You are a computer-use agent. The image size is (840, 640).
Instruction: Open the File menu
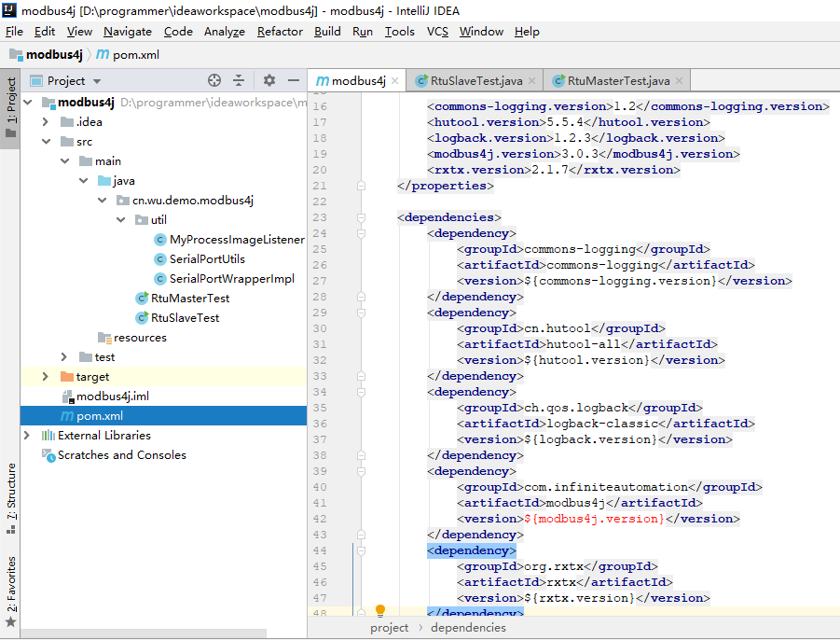(14, 32)
